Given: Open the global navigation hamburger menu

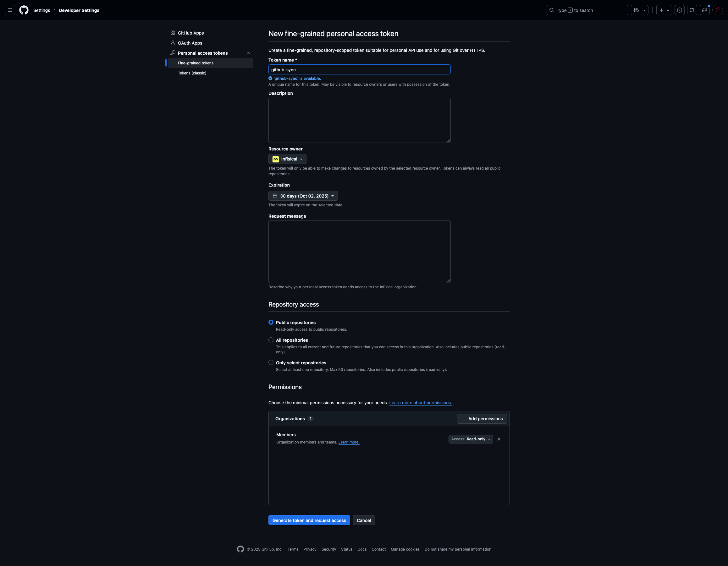Looking at the screenshot, I should click(x=10, y=10).
